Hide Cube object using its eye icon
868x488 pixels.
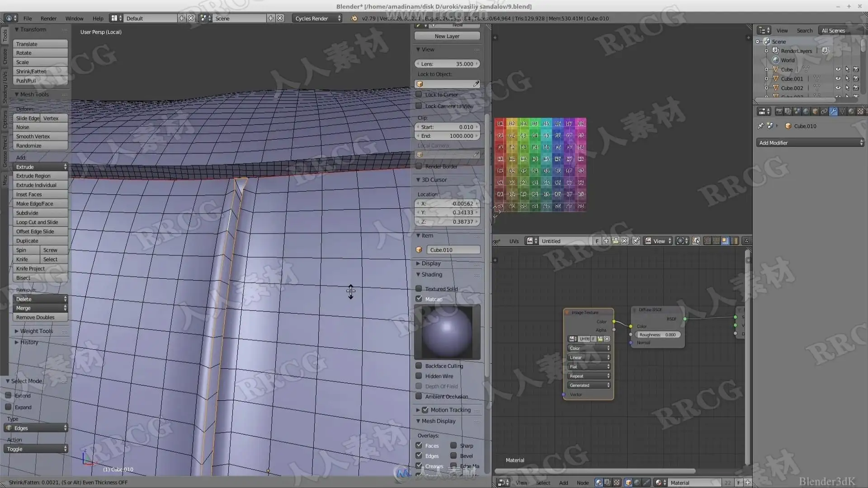point(838,70)
